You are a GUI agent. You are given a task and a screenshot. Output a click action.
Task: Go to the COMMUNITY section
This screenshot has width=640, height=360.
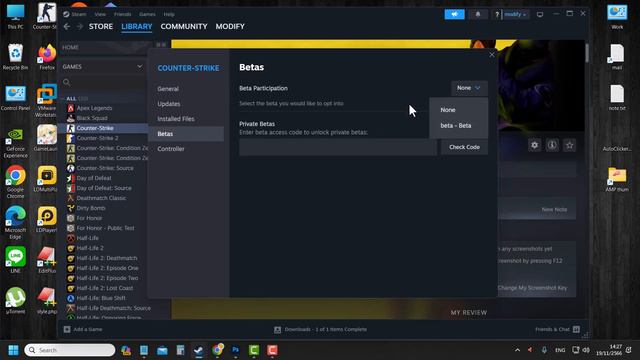point(184,27)
